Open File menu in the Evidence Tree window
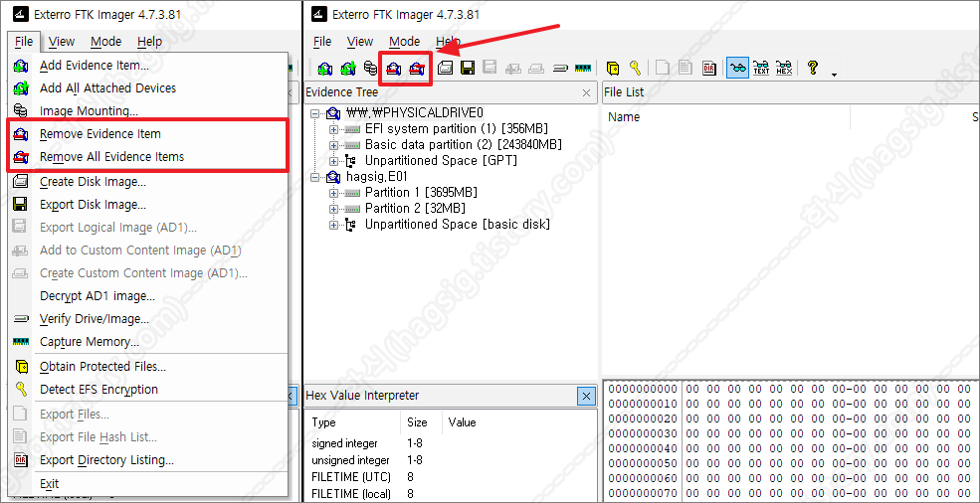 pos(322,42)
